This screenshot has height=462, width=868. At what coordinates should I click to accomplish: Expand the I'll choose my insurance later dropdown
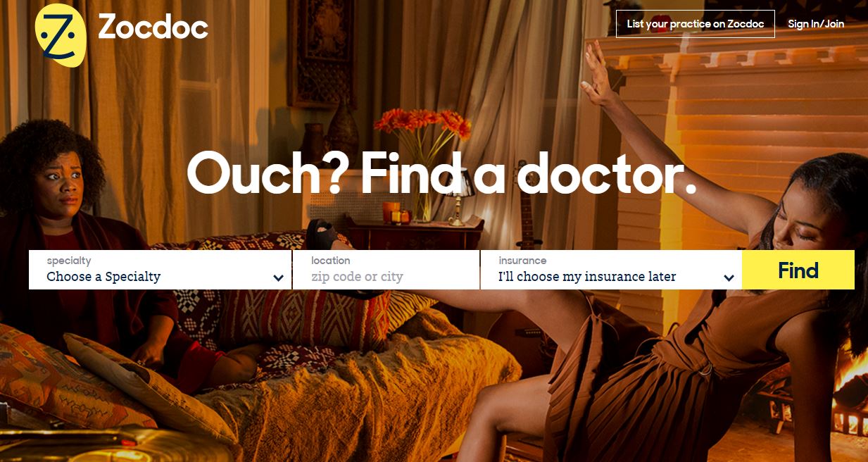pos(611,270)
